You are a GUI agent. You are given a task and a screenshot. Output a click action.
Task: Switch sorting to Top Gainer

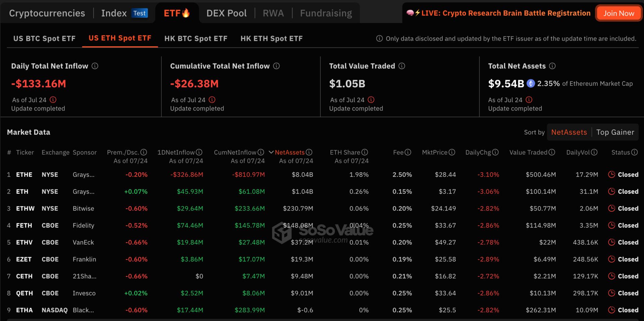point(615,132)
